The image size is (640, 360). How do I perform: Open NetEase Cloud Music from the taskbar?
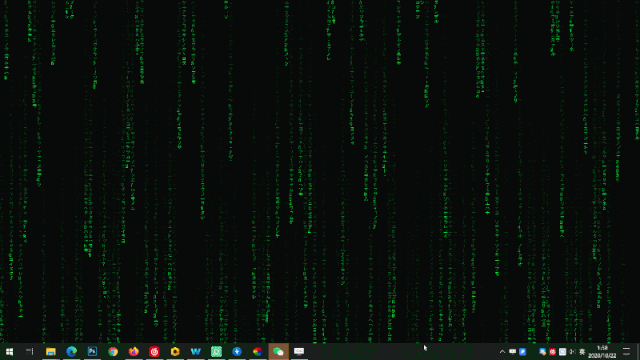point(154,351)
